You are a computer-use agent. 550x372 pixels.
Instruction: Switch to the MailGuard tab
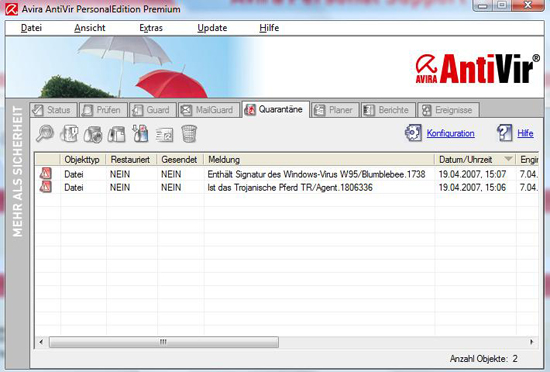click(209, 110)
